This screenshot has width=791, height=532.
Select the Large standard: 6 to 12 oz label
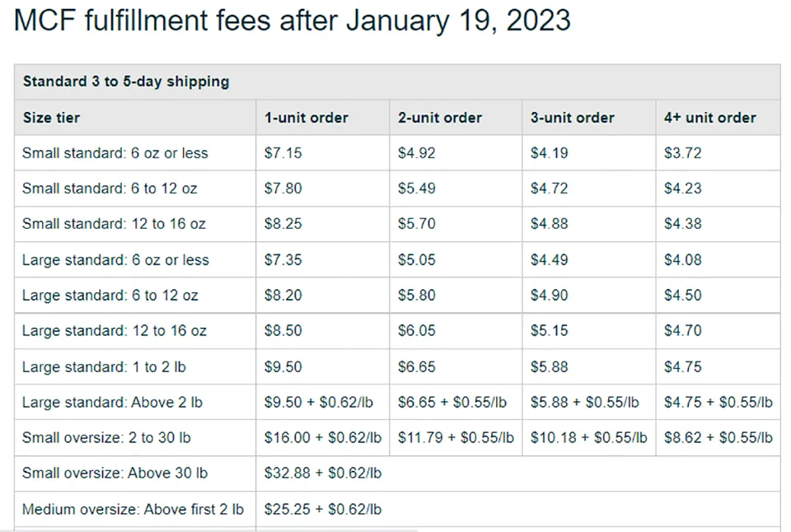point(110,295)
